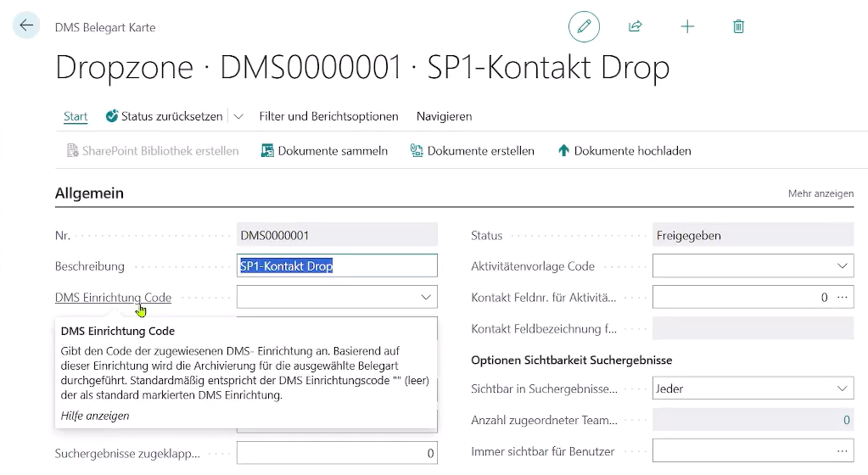Click ellipsis on Kontakt Feldnr. field
The image size is (868, 475).
[842, 297]
